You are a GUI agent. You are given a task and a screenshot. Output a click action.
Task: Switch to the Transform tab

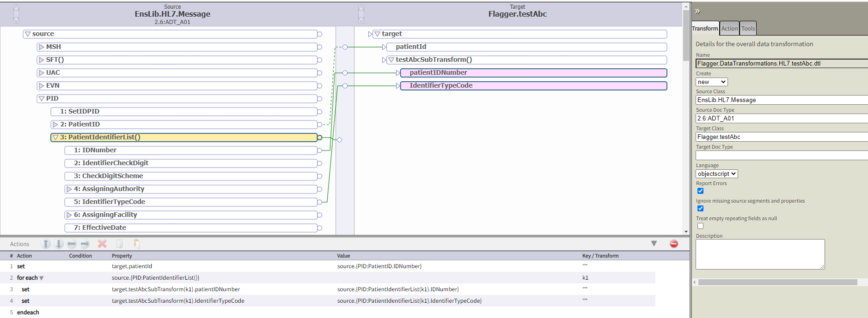pyautogui.click(x=705, y=28)
